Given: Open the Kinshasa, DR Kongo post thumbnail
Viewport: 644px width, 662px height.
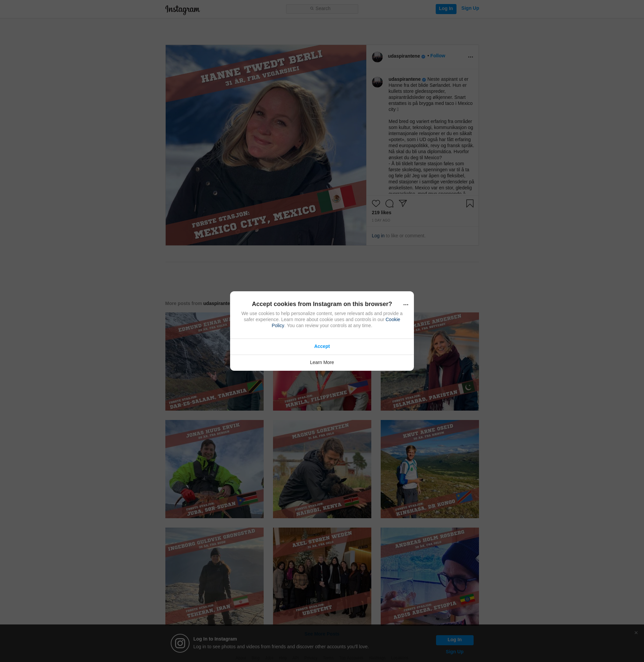Looking at the screenshot, I should click(x=430, y=469).
